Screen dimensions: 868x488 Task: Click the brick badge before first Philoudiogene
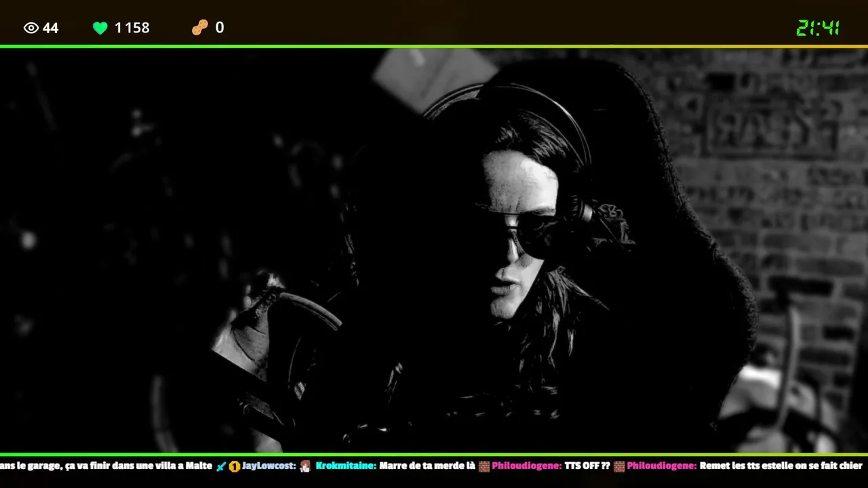coord(484,466)
